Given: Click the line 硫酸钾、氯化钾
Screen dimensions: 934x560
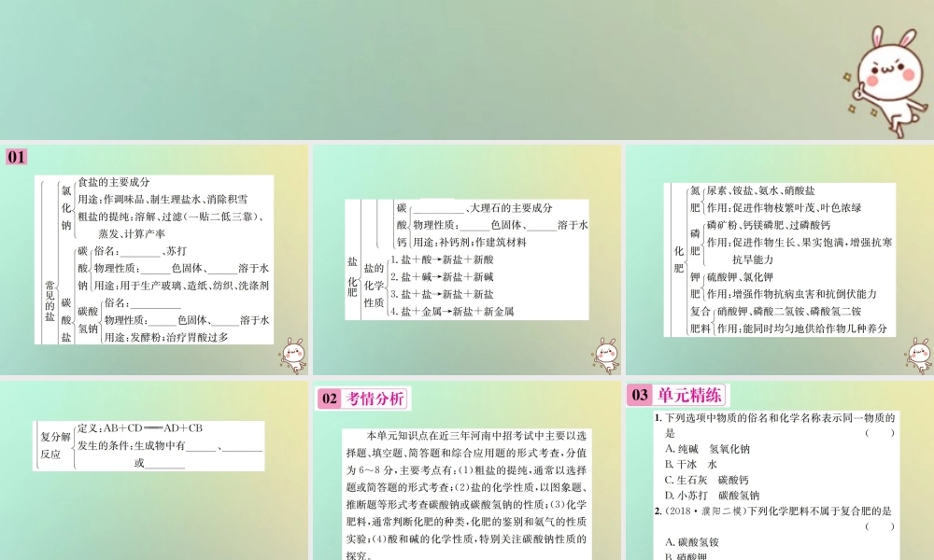Looking at the screenshot, I should (740, 276).
